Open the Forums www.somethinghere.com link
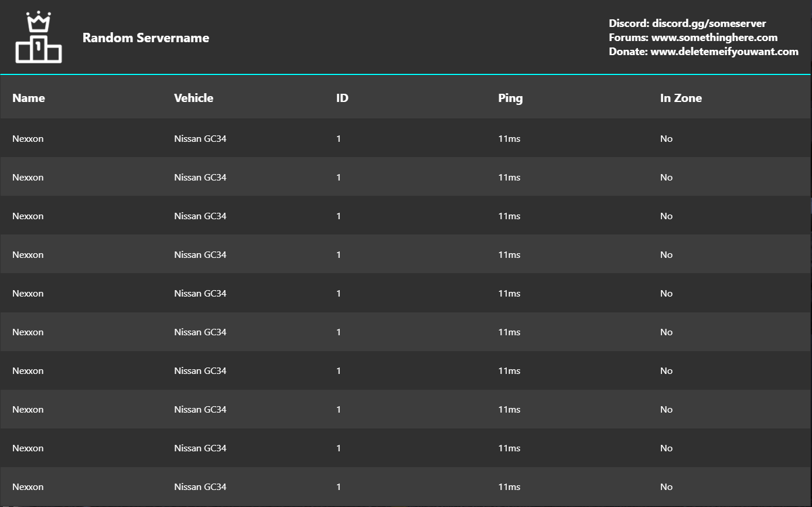This screenshot has height=507, width=812. pos(693,38)
